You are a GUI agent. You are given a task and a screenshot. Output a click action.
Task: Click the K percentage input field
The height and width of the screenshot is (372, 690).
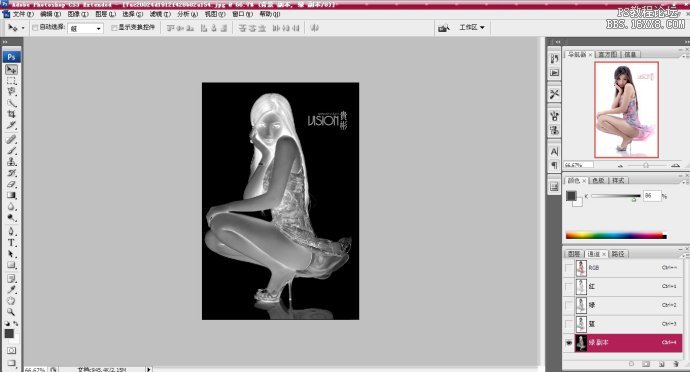coord(652,195)
